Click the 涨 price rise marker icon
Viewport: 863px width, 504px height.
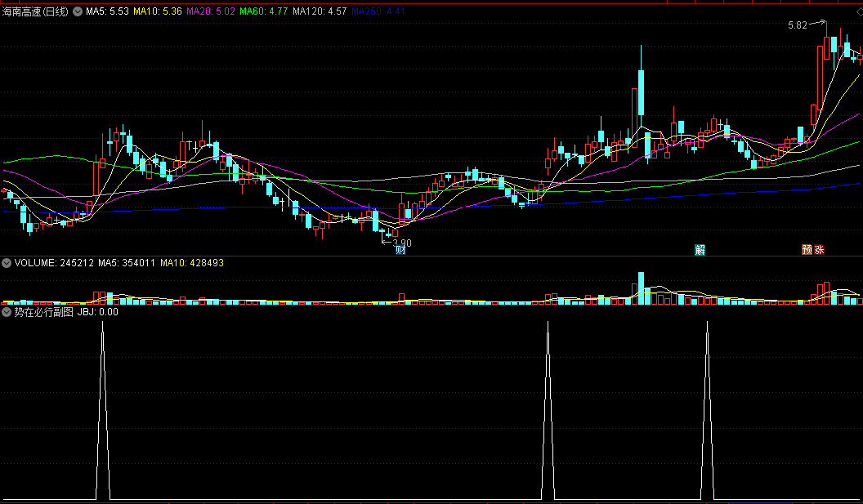point(819,250)
